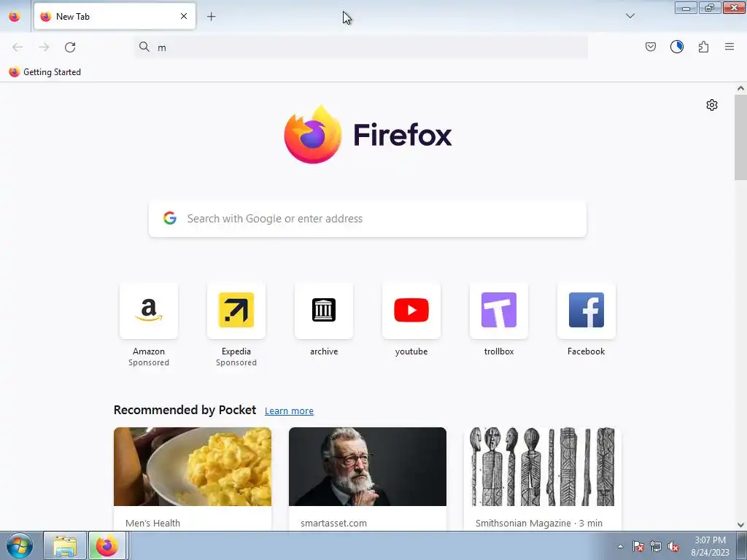Click the Smithsonian Magazine · 3 min text

tap(539, 523)
